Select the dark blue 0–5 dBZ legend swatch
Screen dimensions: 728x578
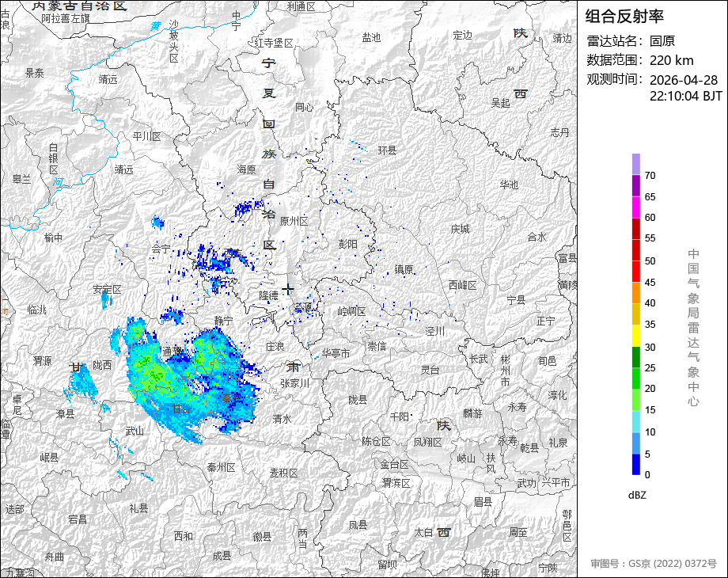pos(636,464)
